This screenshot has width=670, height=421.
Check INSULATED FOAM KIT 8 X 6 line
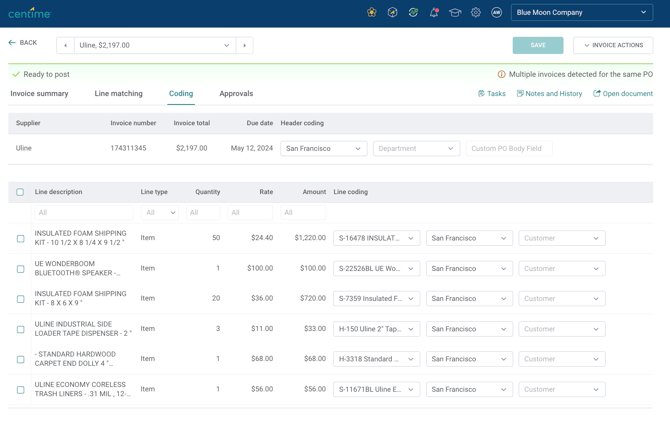[21, 299]
